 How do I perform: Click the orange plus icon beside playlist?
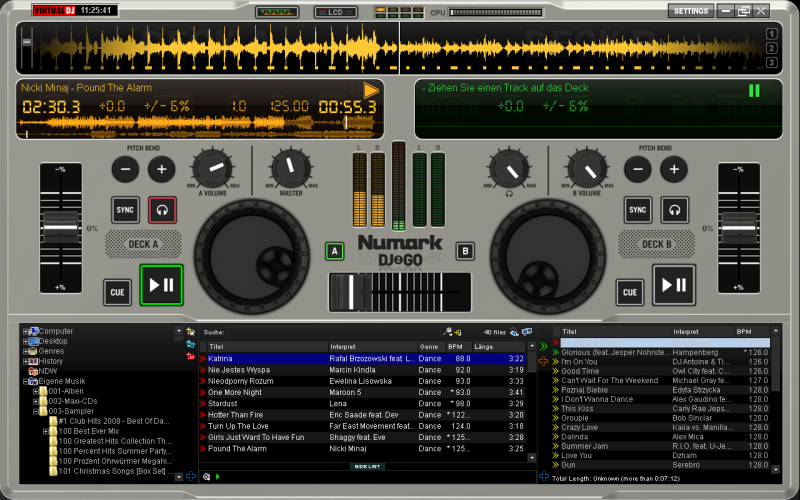[543, 361]
